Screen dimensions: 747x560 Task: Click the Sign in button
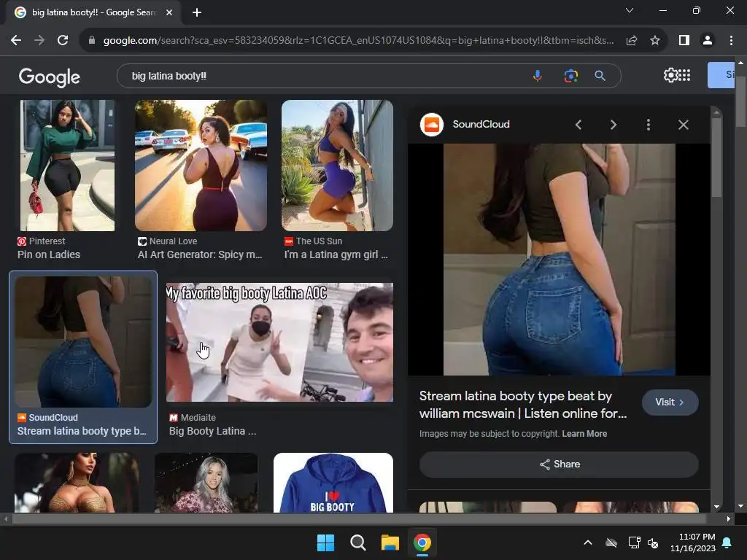pos(721,75)
